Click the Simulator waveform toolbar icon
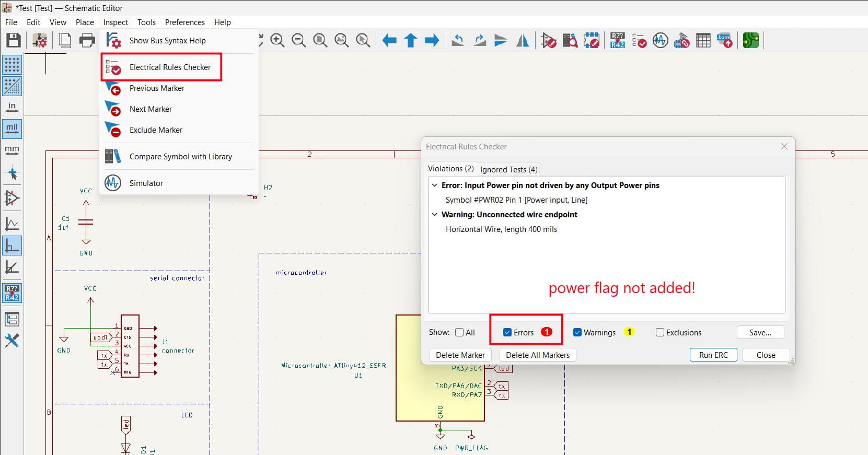 pyautogui.click(x=661, y=40)
